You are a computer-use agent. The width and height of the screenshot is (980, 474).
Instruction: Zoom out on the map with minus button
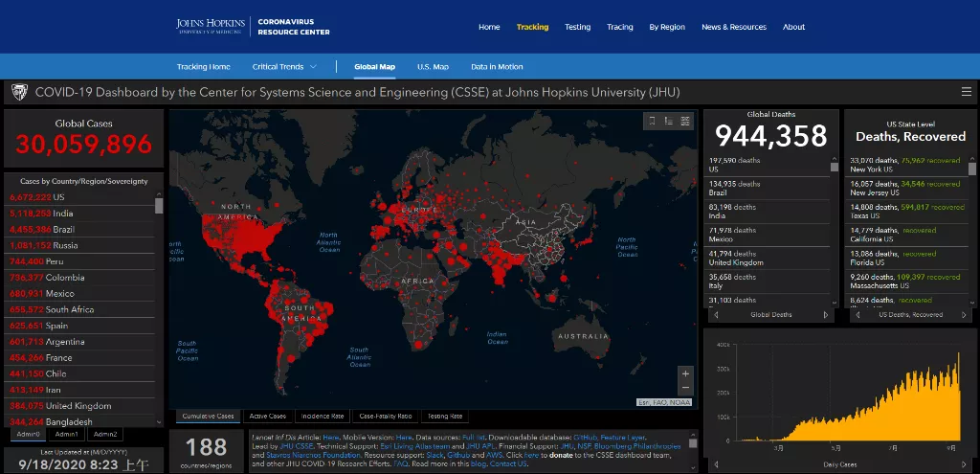[685, 388]
